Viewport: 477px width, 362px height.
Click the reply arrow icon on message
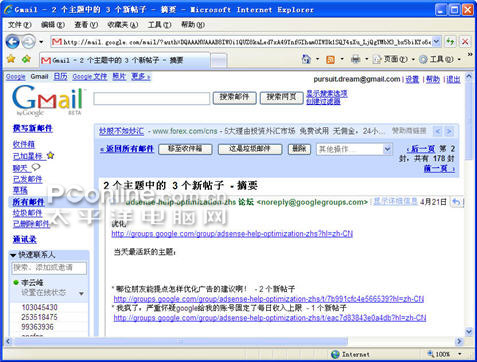[456, 202]
